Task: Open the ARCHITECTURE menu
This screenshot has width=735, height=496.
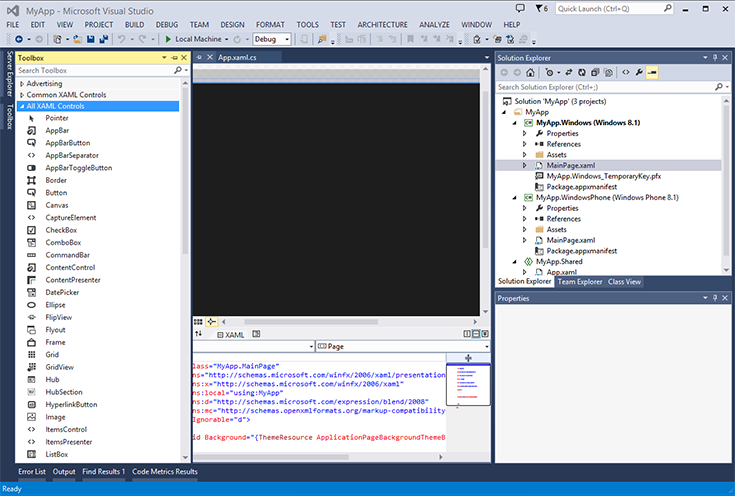Action: coord(382,24)
